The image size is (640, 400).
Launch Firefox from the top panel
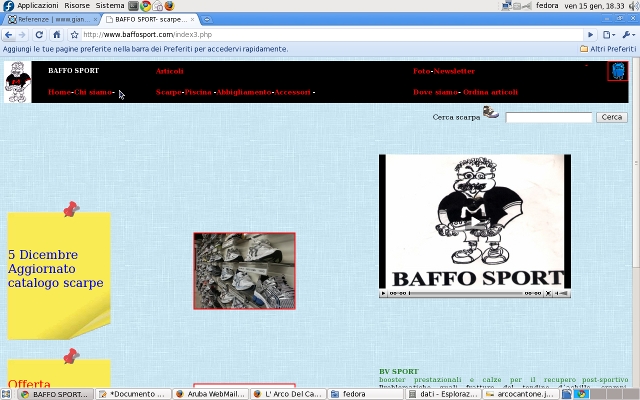pos(169,6)
